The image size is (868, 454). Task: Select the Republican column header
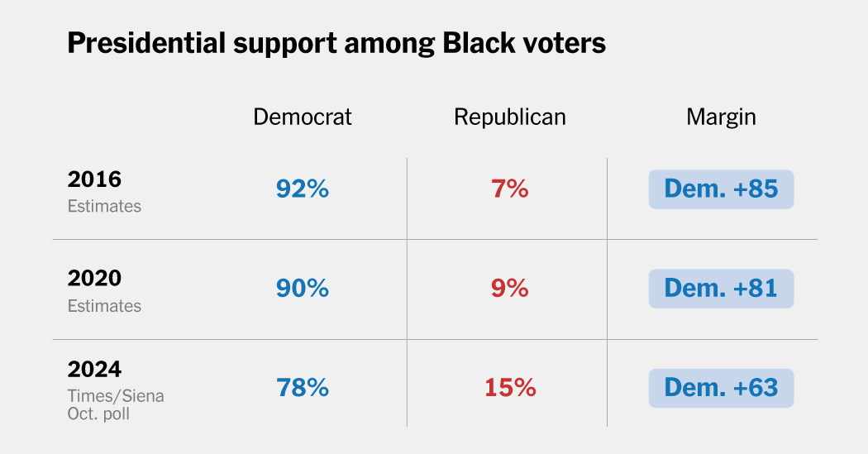point(510,117)
